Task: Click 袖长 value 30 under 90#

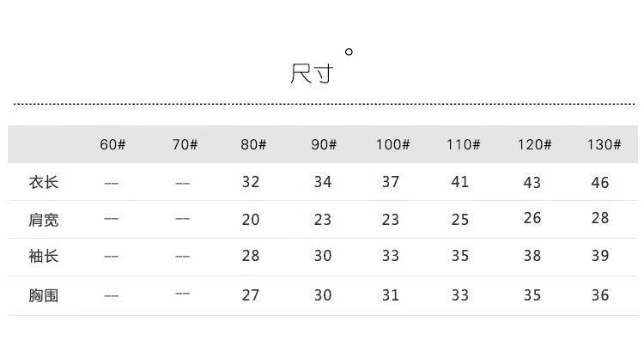Action: [322, 257]
